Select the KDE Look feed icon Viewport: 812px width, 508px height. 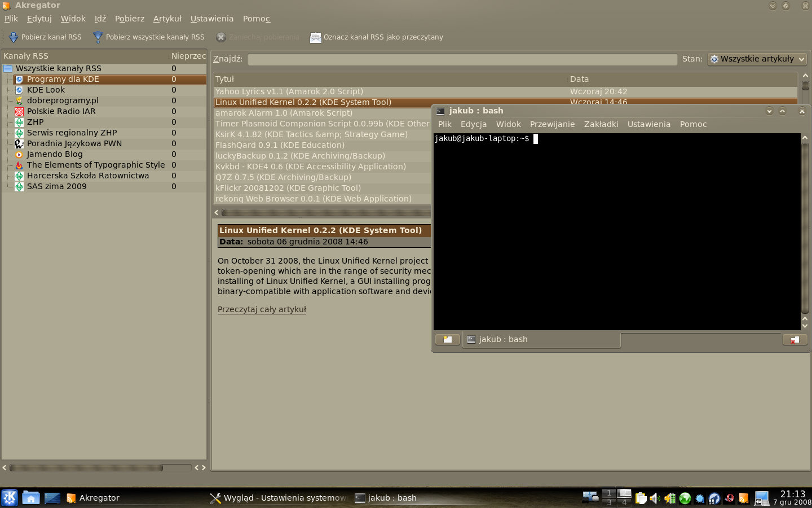point(19,90)
